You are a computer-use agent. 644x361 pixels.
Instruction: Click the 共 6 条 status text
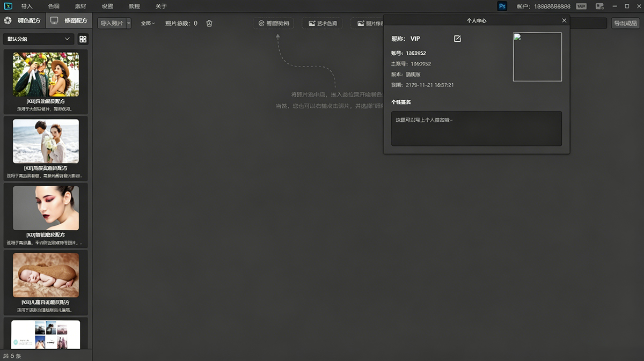pyautogui.click(x=12, y=356)
